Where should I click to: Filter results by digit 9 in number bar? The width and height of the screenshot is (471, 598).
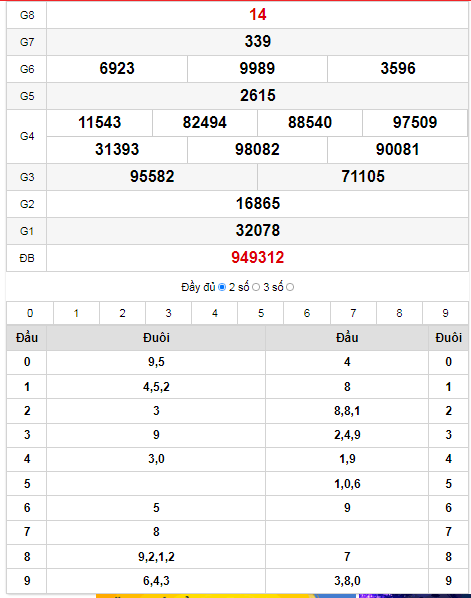click(445, 313)
